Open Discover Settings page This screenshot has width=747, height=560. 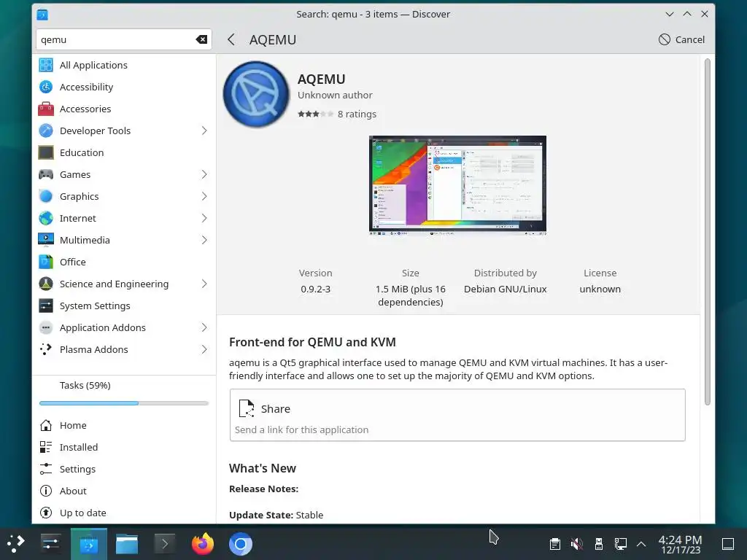124,469
